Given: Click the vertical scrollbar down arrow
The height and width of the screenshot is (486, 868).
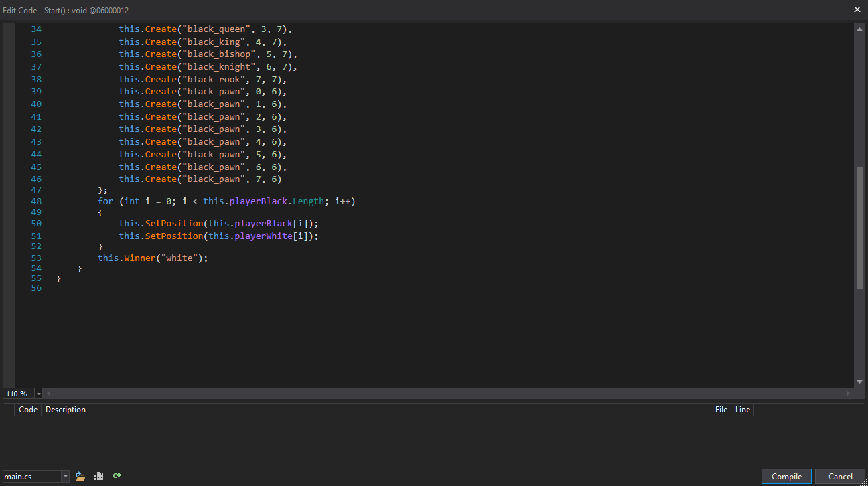Looking at the screenshot, I should pyautogui.click(x=859, y=382).
